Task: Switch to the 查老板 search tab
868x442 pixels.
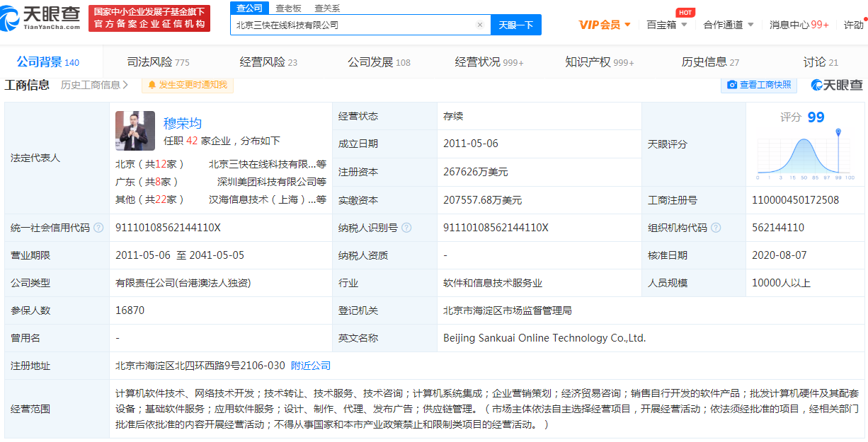Action: coord(288,8)
